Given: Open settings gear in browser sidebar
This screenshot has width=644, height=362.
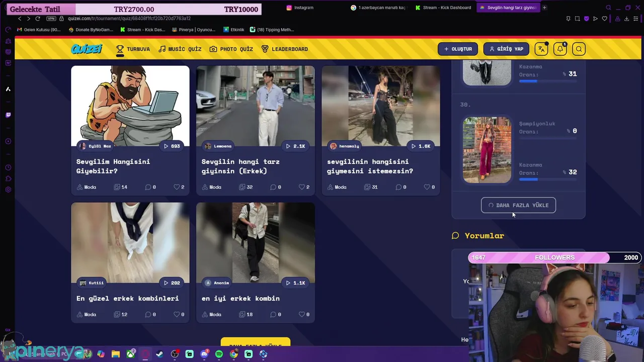Looking at the screenshot, I should click(8, 190).
